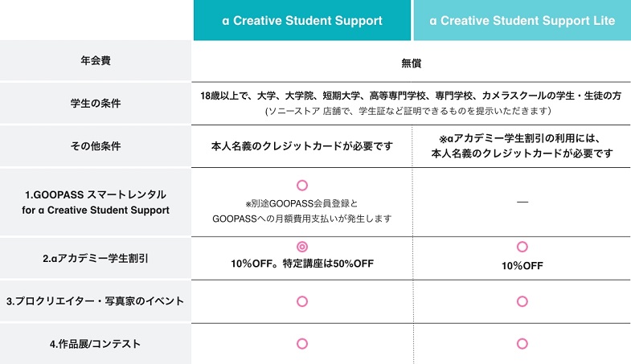Click the Lite plan exhibition/contest circle
The height and width of the screenshot is (364, 631).
pyautogui.click(x=522, y=343)
